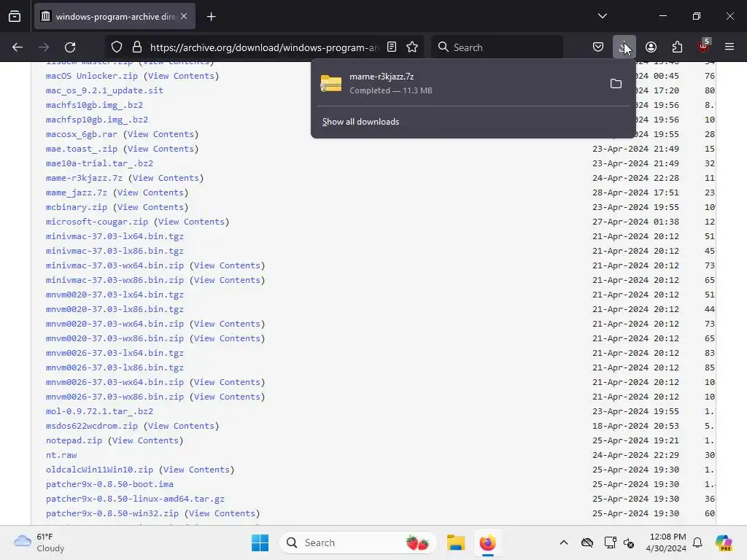747x560 pixels.
Task: Download mnvm0020-37.03-lx64.bin.tgz
Action: point(115,295)
